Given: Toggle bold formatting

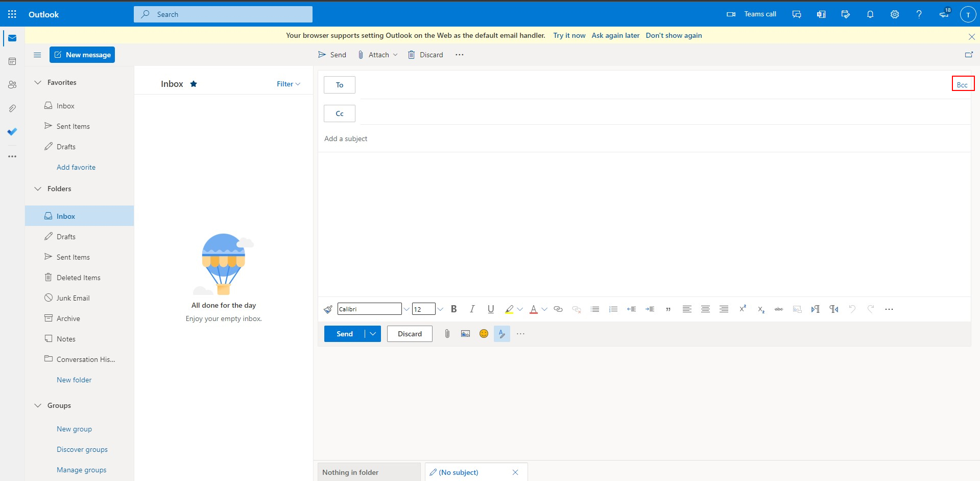Looking at the screenshot, I should (453, 309).
